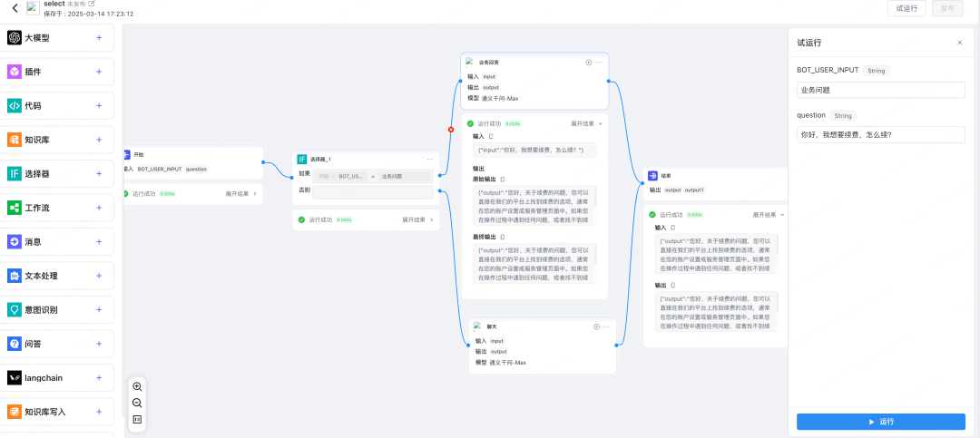Click the 意图识别 lightbulb icon
This screenshot has height=438, width=980.
pyautogui.click(x=15, y=309)
